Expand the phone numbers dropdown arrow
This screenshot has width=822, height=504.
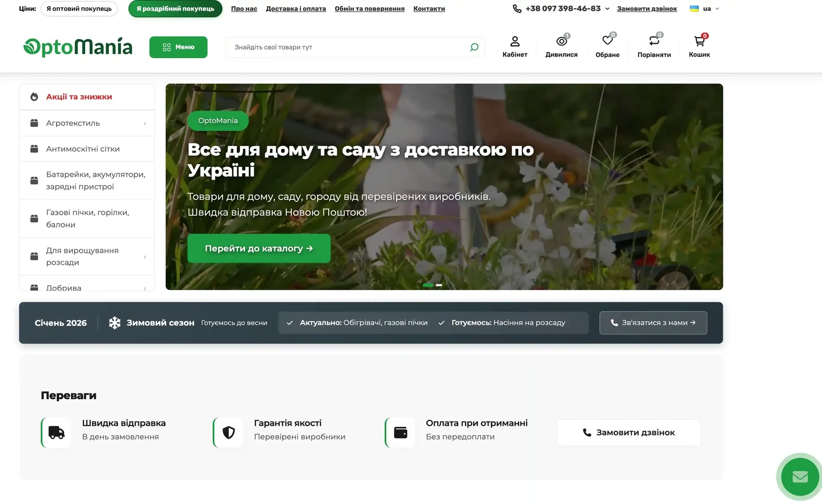point(607,9)
